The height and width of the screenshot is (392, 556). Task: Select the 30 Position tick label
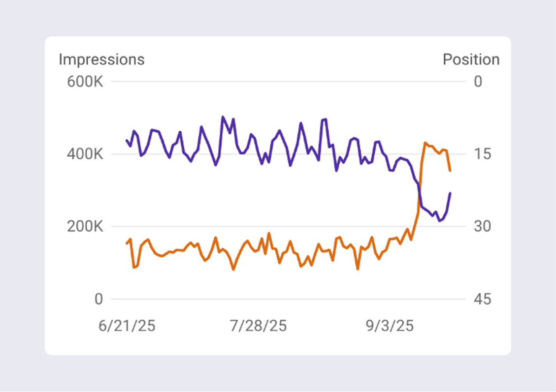482,227
